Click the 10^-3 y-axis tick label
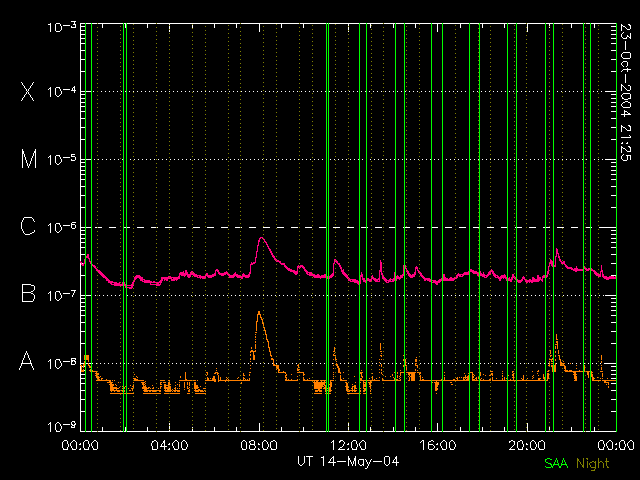 [x=62, y=27]
